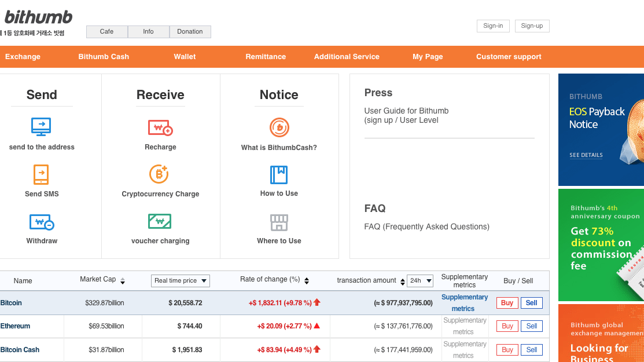The width and height of the screenshot is (644, 362).
Task: Open the Wallet menu
Action: pyautogui.click(x=185, y=57)
